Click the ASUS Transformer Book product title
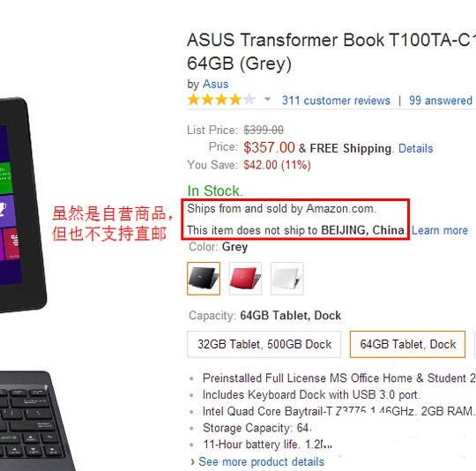The height and width of the screenshot is (471, 476). pyautogui.click(x=331, y=52)
